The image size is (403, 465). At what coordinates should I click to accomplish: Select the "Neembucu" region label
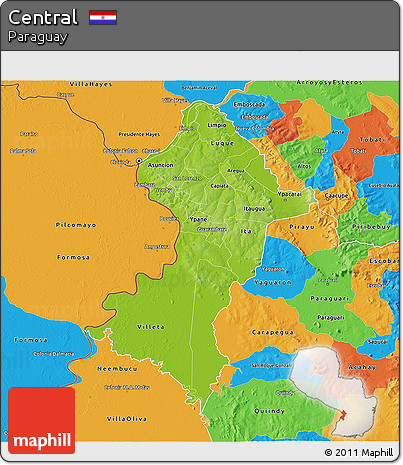pos(117,369)
